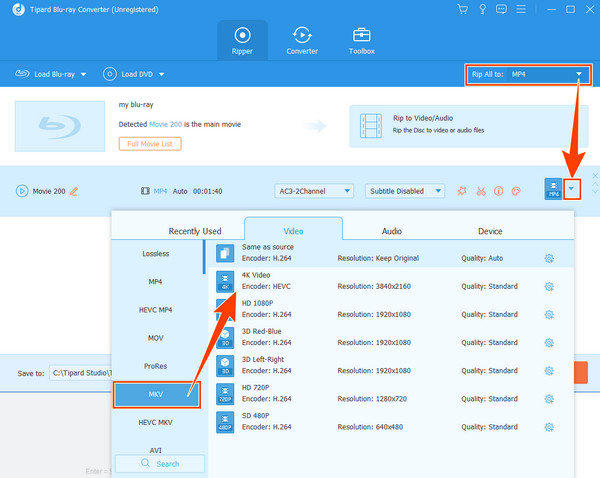
Task: Open the AC3-2Channel audio dropdown
Action: tap(314, 191)
